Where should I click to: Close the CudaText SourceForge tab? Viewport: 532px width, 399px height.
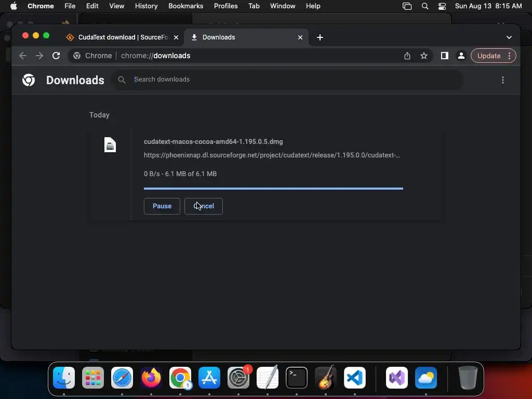[176, 37]
